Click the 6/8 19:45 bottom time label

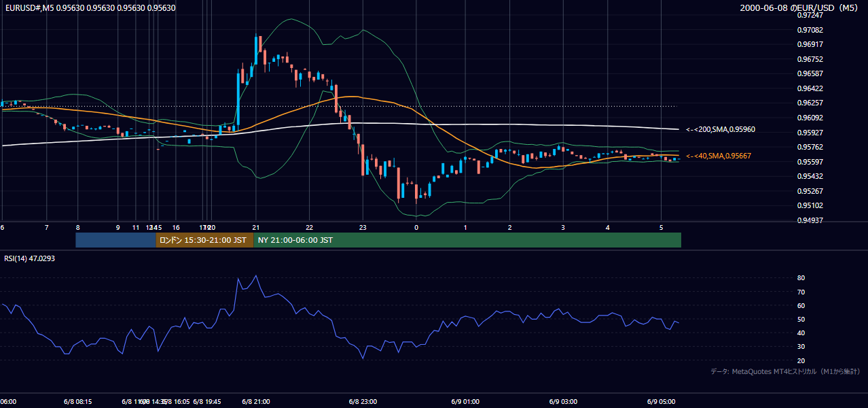tap(207, 402)
